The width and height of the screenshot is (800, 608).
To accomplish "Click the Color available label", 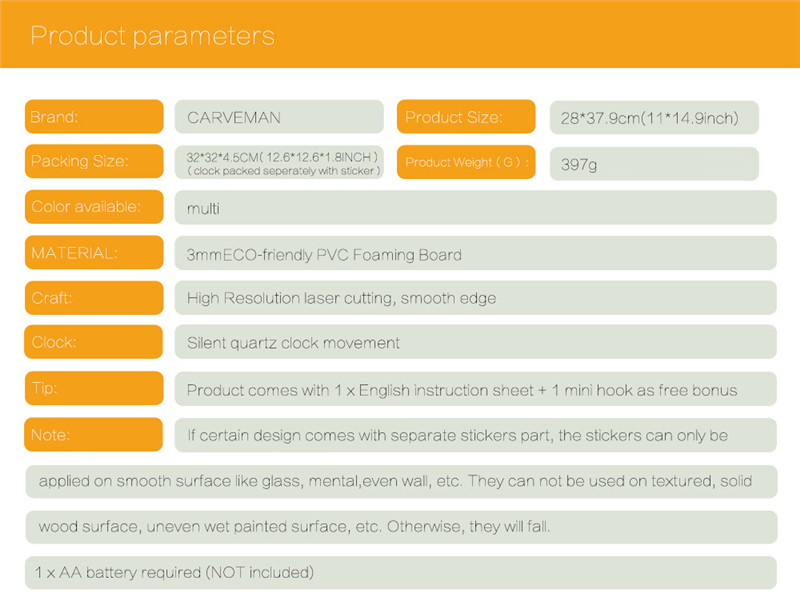I will tap(93, 207).
